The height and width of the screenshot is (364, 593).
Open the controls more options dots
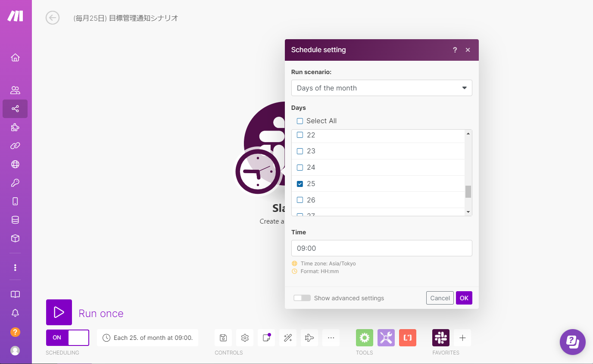pyautogui.click(x=331, y=338)
